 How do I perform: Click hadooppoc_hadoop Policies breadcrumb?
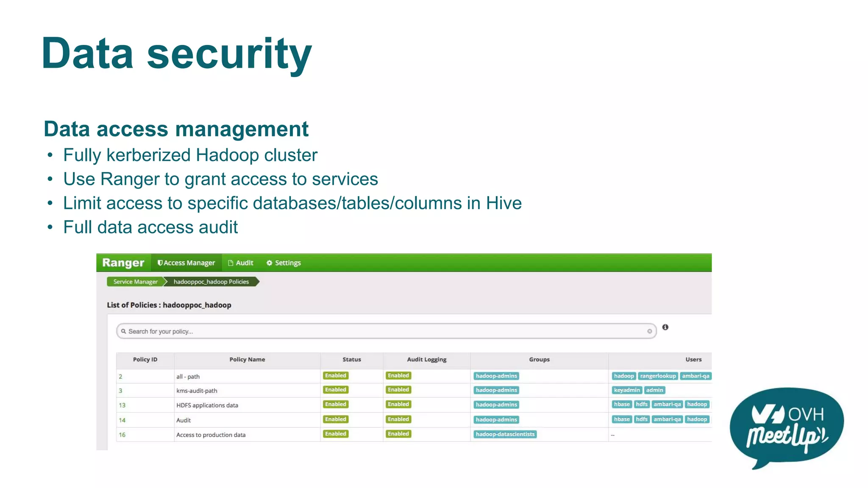211,282
